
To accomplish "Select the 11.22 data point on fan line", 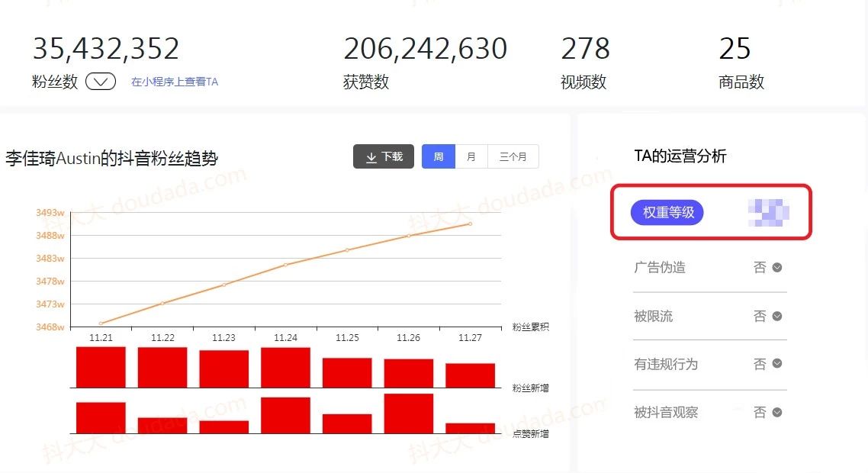I will click(x=162, y=304).
